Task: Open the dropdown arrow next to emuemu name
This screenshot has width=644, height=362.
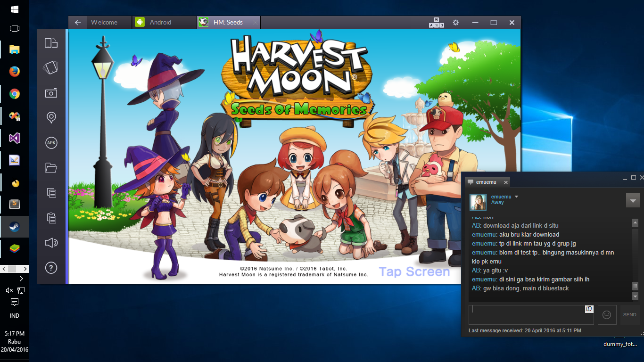Action: coord(516,197)
